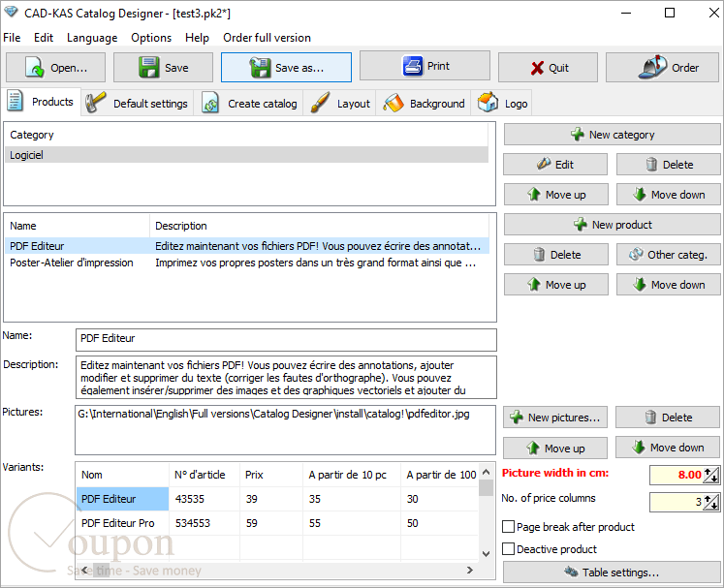The image size is (724, 588).
Task: Click the red X Quit icon
Action: (x=537, y=69)
